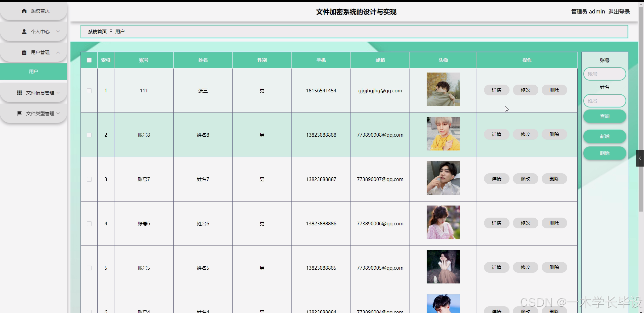Toggle the select-all checkbox in table header
Viewport: 644px width, 313px height.
89,60
